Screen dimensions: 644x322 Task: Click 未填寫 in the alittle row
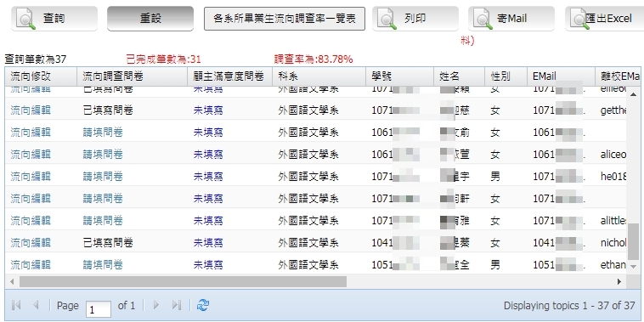[x=208, y=221]
